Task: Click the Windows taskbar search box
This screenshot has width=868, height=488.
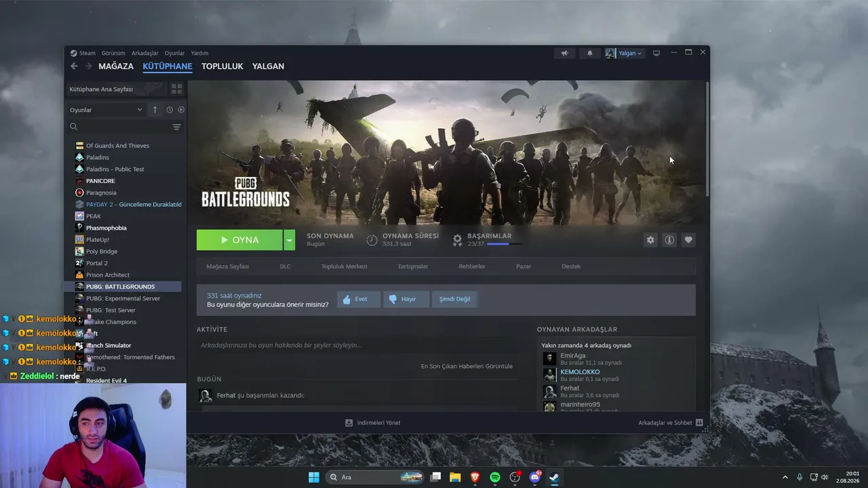Action: click(x=374, y=477)
